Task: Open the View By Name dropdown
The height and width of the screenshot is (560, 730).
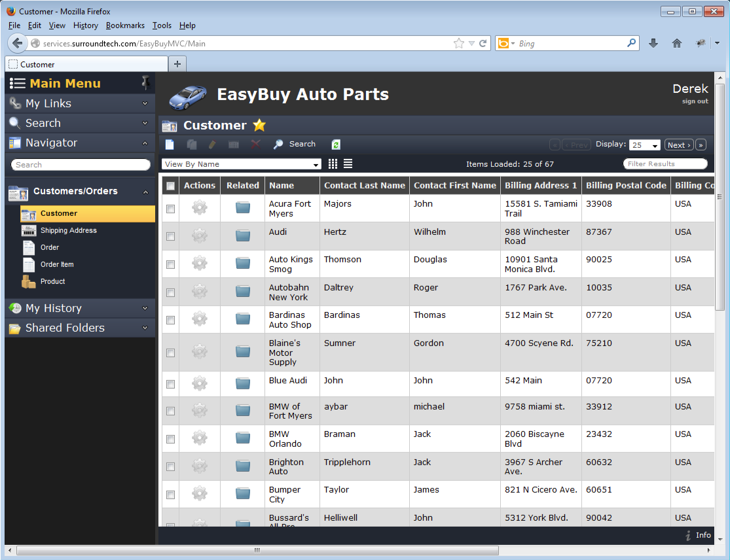Action: pyautogui.click(x=241, y=164)
